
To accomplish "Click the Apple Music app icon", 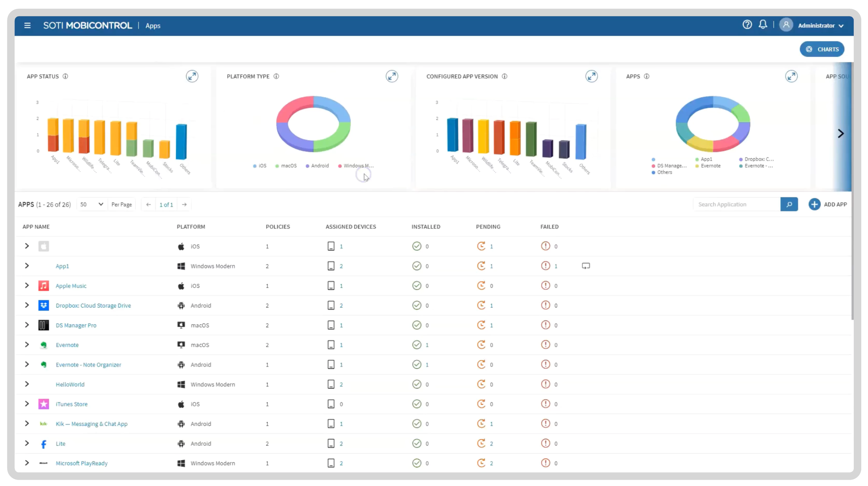I will [44, 286].
